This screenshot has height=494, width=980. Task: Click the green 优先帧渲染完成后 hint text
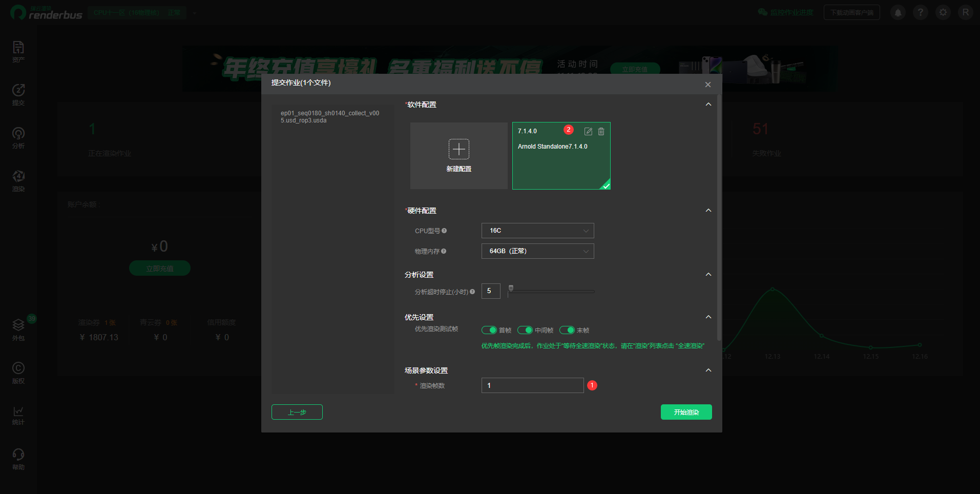[x=593, y=346]
